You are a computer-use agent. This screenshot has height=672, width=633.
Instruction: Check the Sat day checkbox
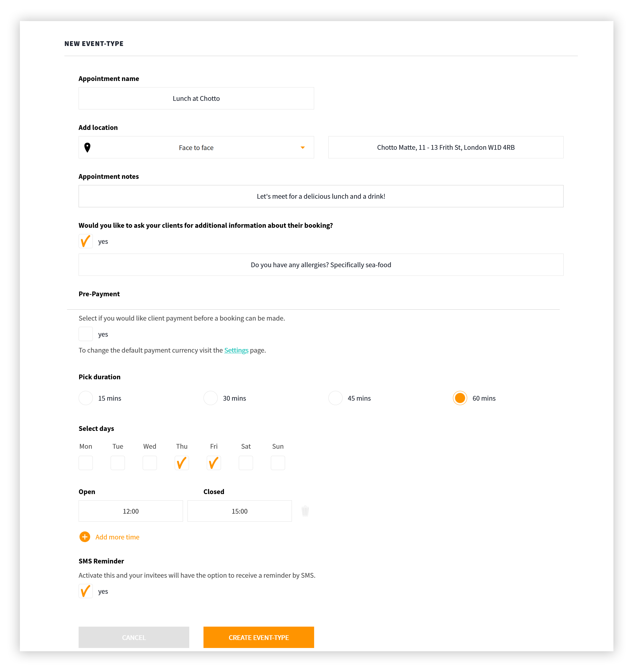tap(246, 463)
